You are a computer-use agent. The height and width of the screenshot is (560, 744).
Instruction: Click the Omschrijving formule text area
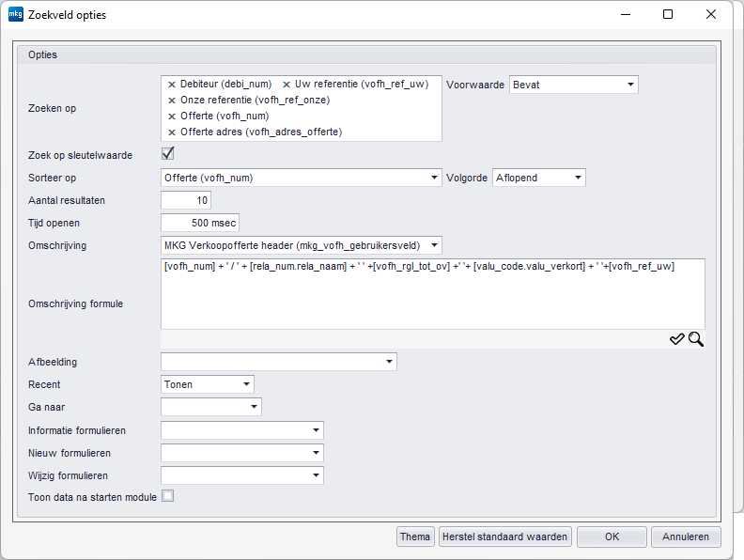click(x=433, y=294)
